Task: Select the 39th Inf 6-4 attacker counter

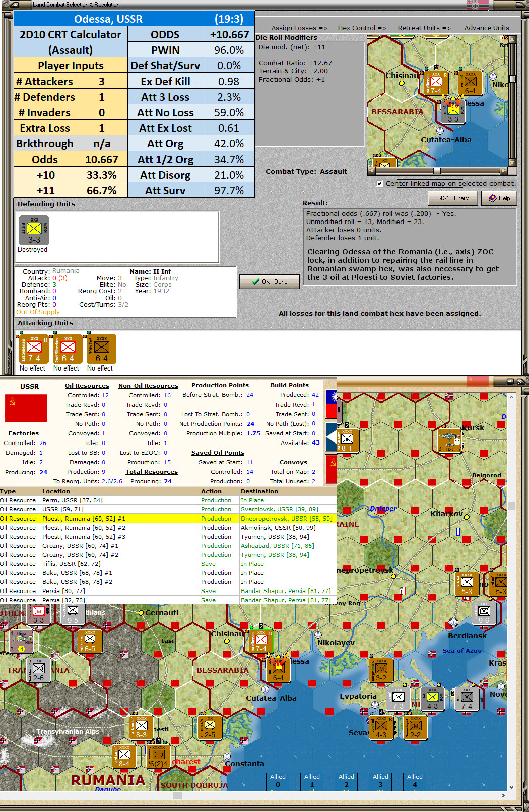Action: [102, 349]
